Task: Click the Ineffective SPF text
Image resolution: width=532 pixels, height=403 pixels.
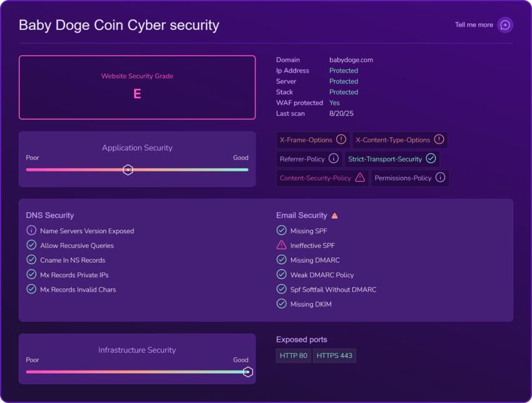Action: coord(312,245)
